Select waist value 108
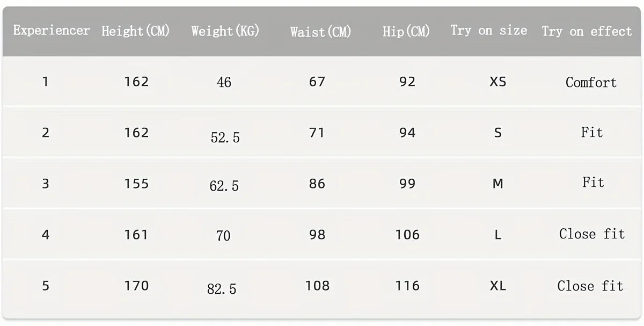The height and width of the screenshot is (326, 644). coord(317,286)
